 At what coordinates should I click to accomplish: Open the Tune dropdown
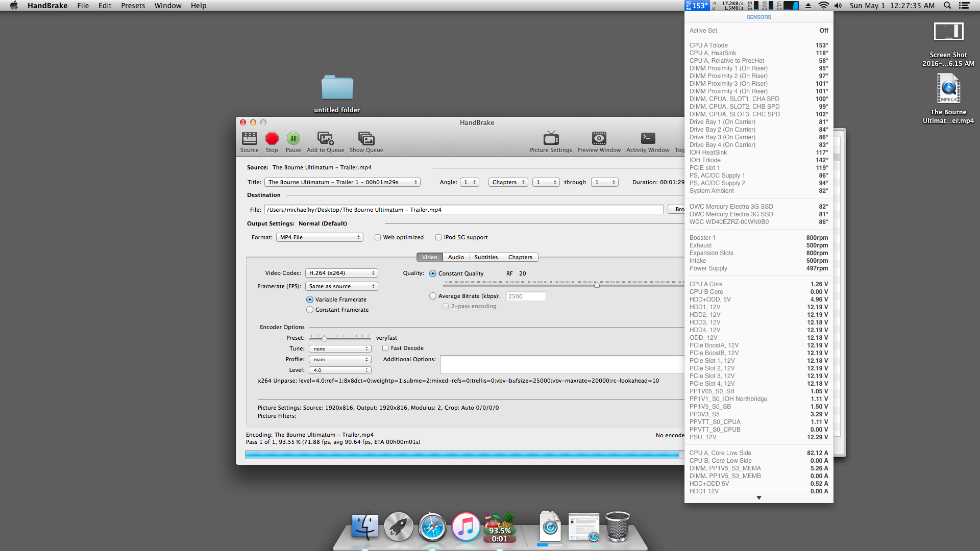point(340,348)
